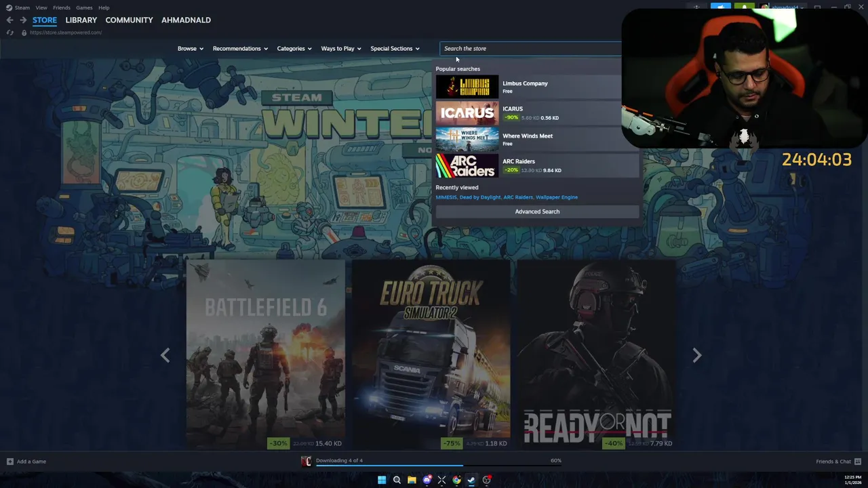Image resolution: width=868 pixels, height=488 pixels.
Task: Expand the Special Sections dropdown
Action: (x=395, y=49)
